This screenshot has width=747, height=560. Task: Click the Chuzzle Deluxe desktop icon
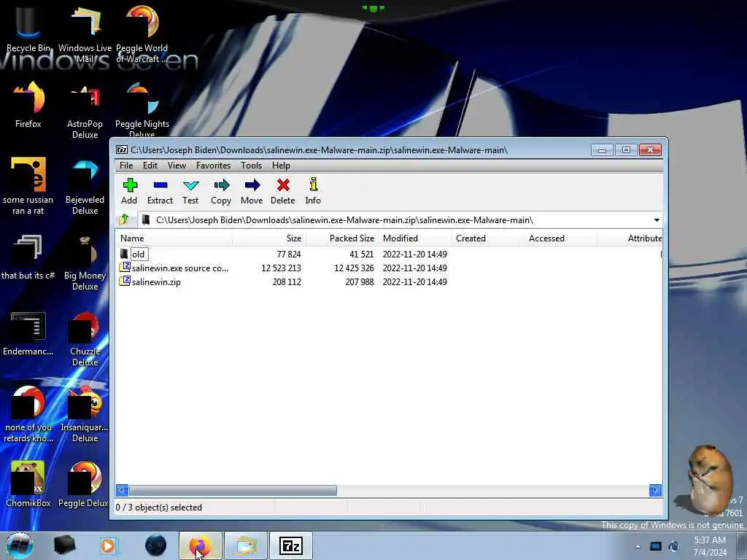tap(85, 339)
